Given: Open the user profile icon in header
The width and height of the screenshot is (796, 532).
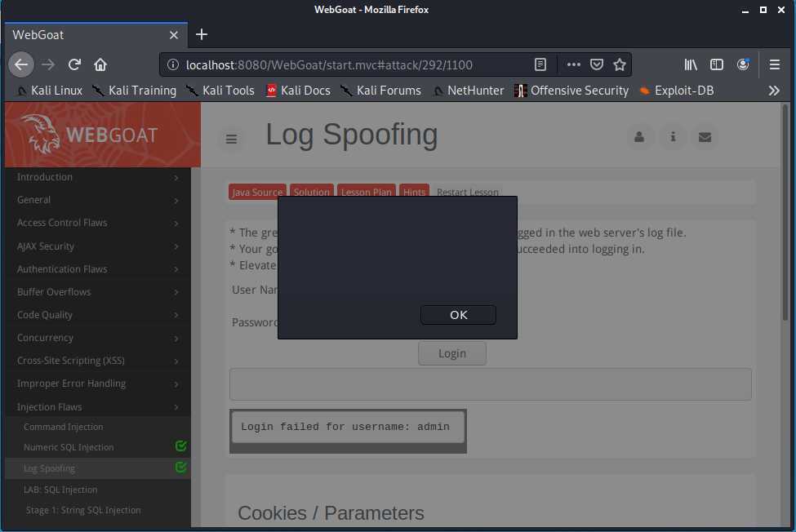Looking at the screenshot, I should (639, 137).
